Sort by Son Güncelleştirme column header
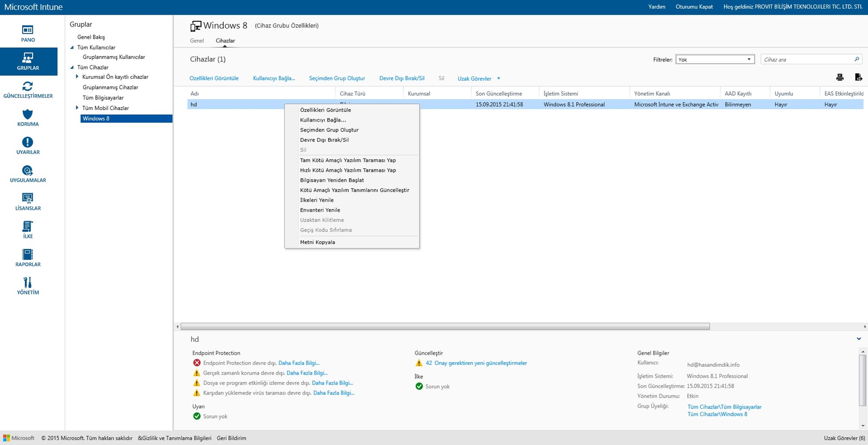The height and width of the screenshot is (445, 868). click(499, 93)
